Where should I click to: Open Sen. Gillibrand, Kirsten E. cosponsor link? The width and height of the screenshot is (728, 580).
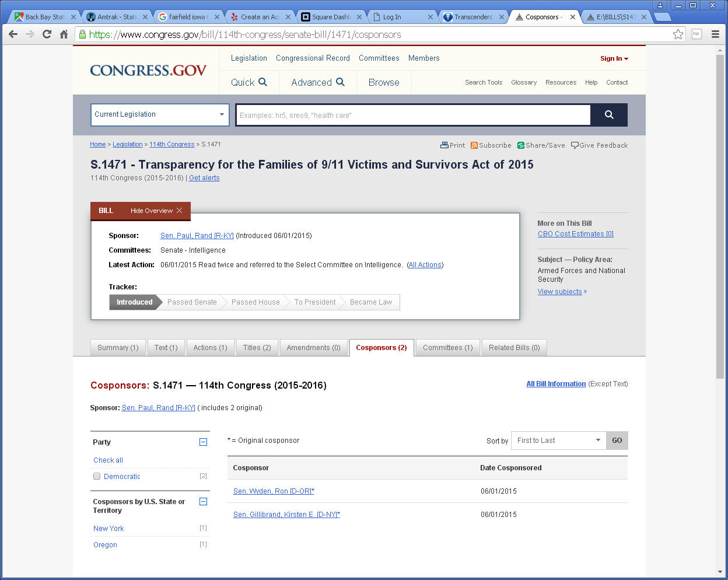pyautogui.click(x=286, y=515)
